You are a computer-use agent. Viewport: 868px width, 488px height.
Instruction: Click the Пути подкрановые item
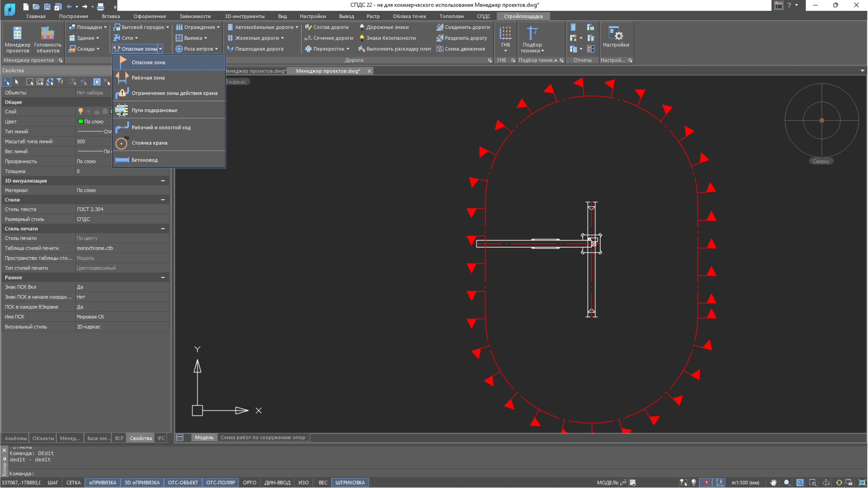[154, 110]
